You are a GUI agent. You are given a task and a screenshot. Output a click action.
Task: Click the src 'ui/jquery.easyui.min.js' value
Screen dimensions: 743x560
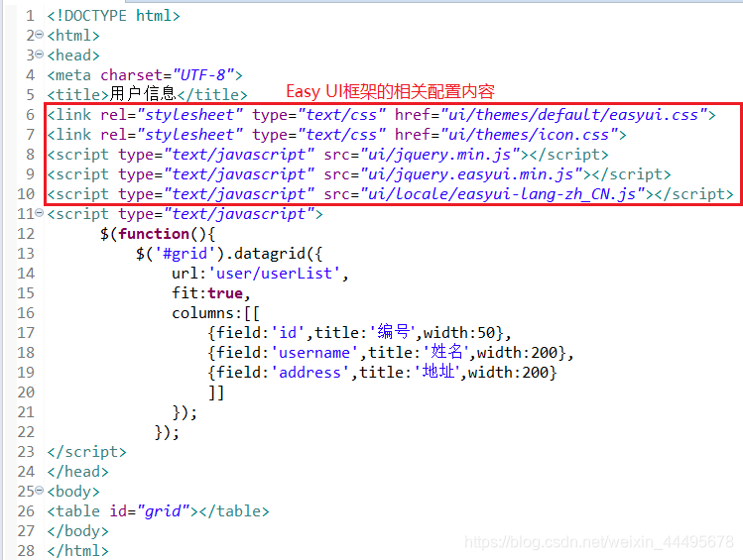471,174
